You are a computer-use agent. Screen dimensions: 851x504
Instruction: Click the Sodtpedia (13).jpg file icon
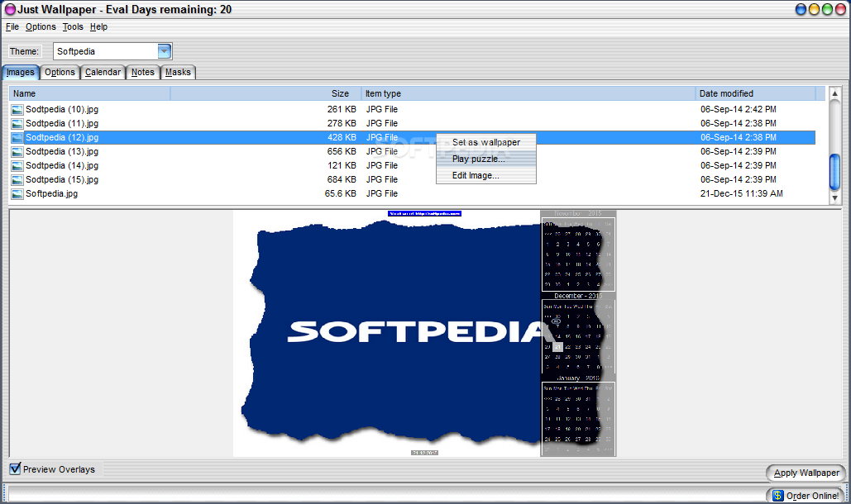tap(17, 152)
